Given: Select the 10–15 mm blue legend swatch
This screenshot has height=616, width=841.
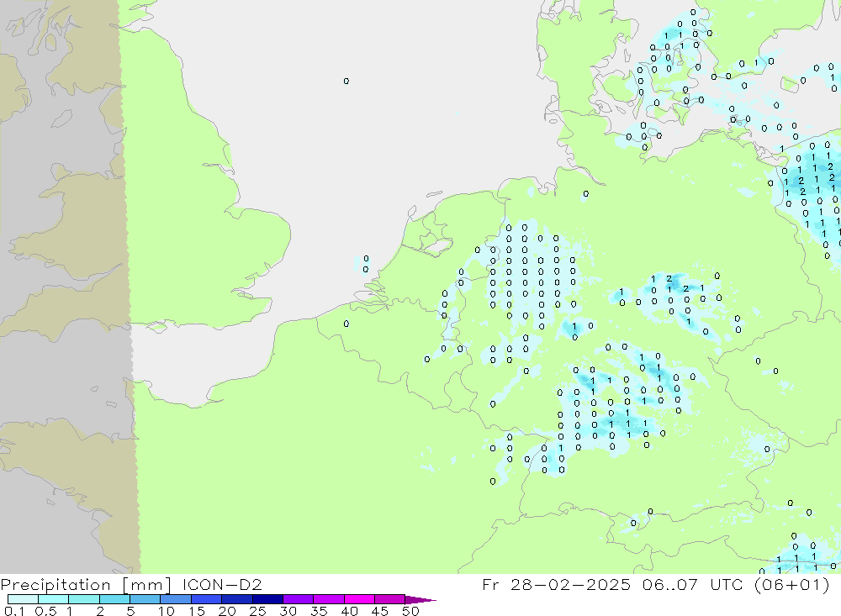Looking at the screenshot, I should 176,599.
